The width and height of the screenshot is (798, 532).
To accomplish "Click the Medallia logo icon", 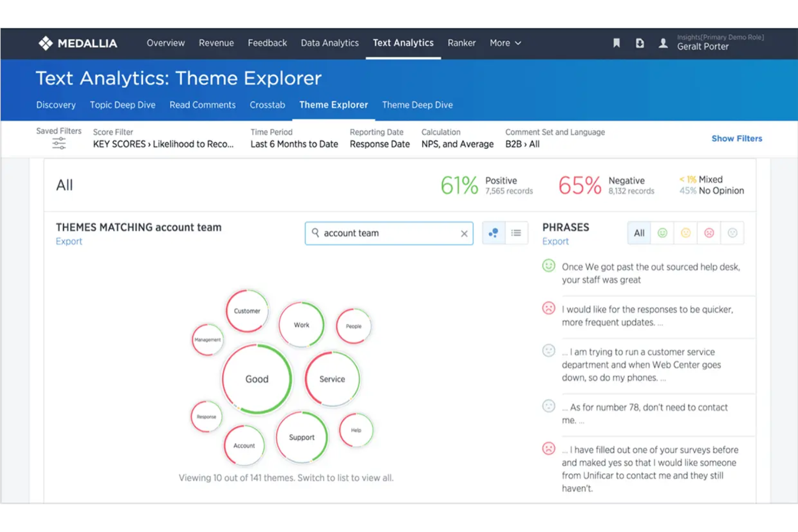I will [46, 43].
